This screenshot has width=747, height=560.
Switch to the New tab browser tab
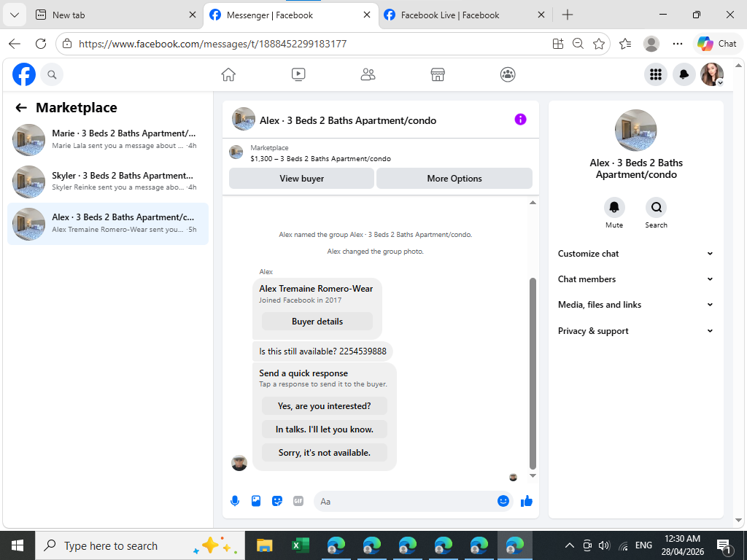pyautogui.click(x=116, y=15)
